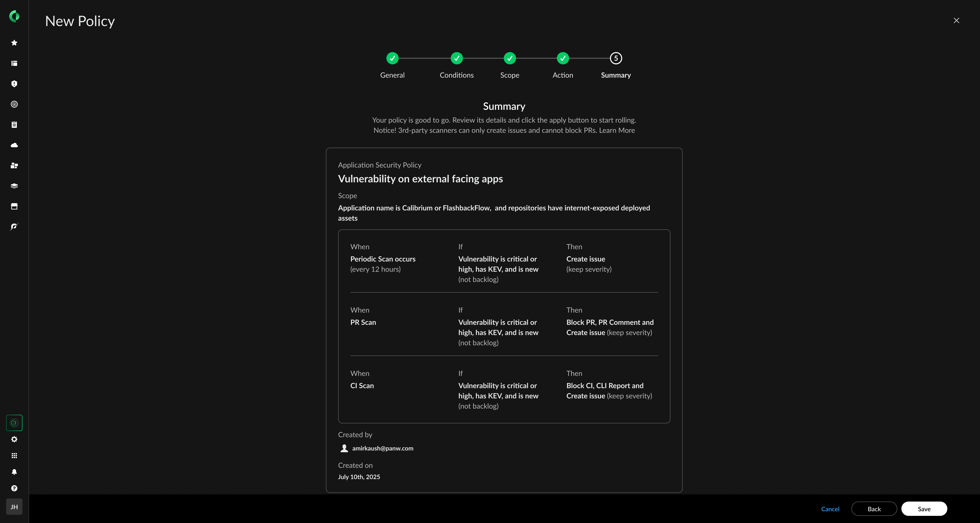The width and height of the screenshot is (980, 523).
Task: Open the apps grid icon
Action: 14,456
